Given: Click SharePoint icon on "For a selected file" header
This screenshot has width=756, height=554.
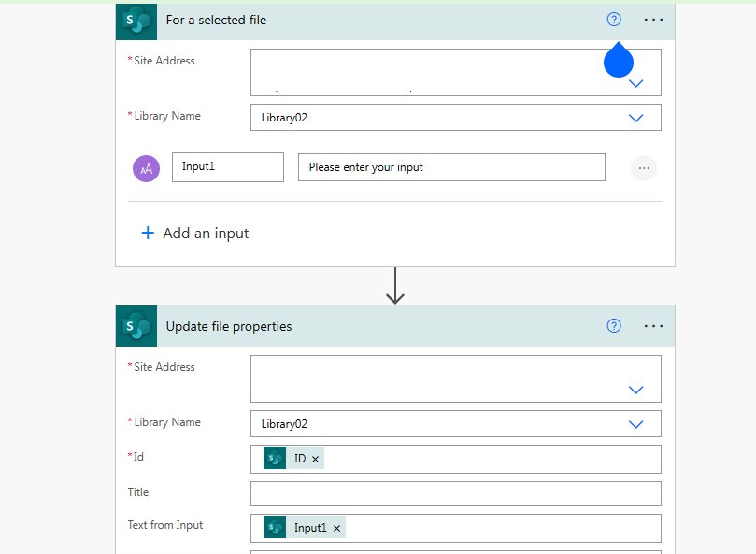Looking at the screenshot, I should [x=136, y=21].
